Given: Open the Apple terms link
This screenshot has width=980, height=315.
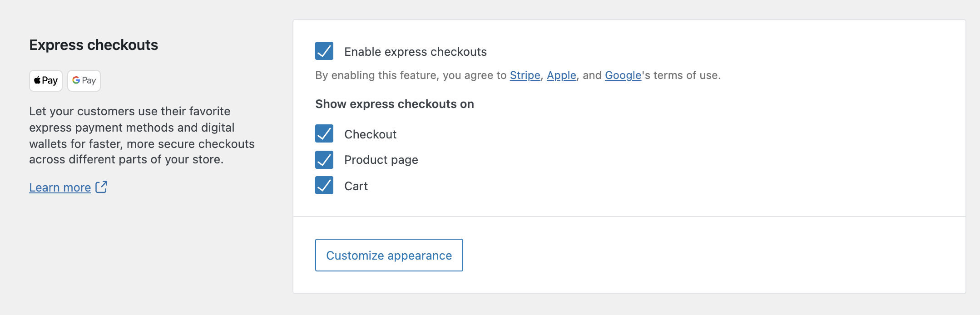Looking at the screenshot, I should [562, 75].
